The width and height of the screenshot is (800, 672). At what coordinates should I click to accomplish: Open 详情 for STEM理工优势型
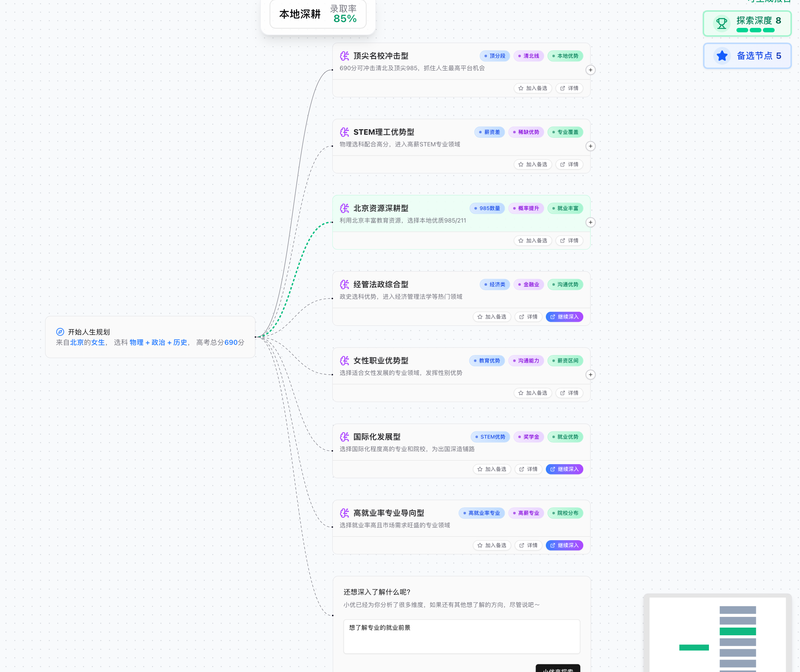coord(569,165)
